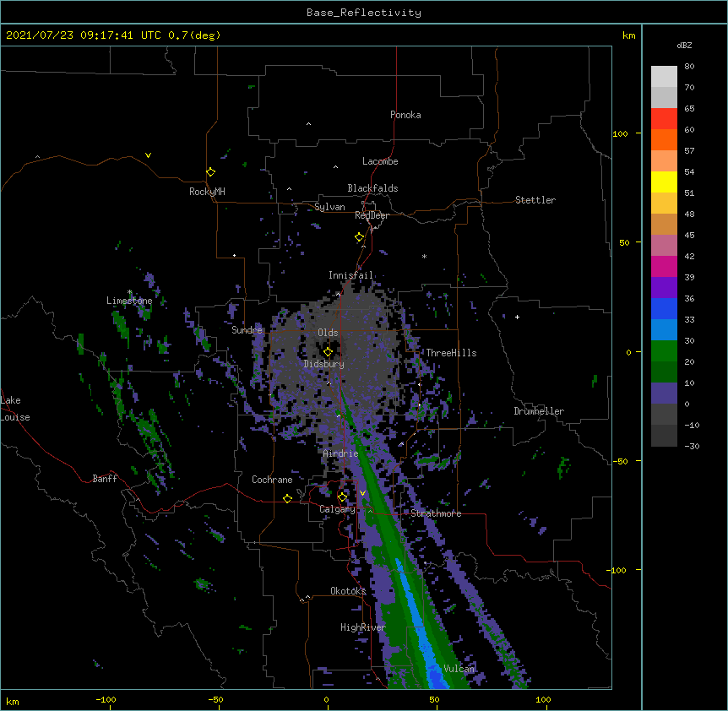
Task: Click the bottom axis -100 km tick label
Action: point(106,699)
